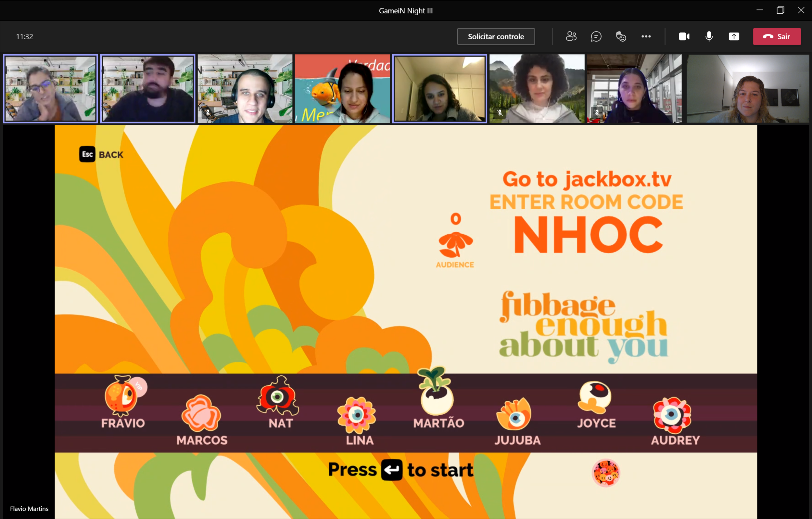Open the meeting chat icon

click(596, 36)
